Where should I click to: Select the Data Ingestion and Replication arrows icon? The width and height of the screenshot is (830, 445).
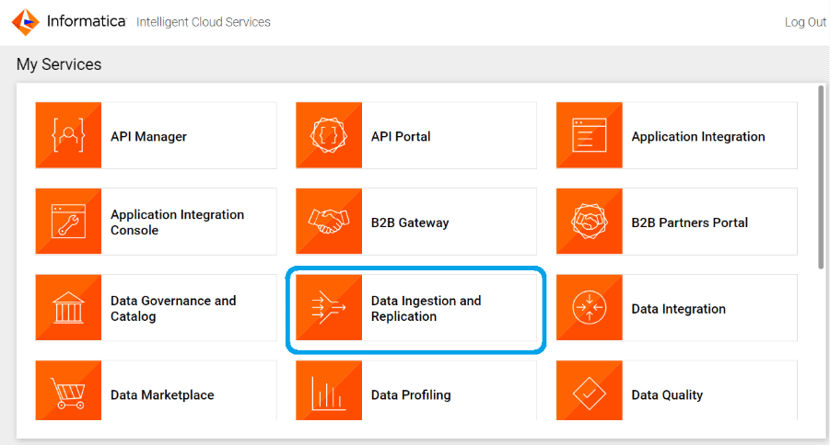coord(329,307)
